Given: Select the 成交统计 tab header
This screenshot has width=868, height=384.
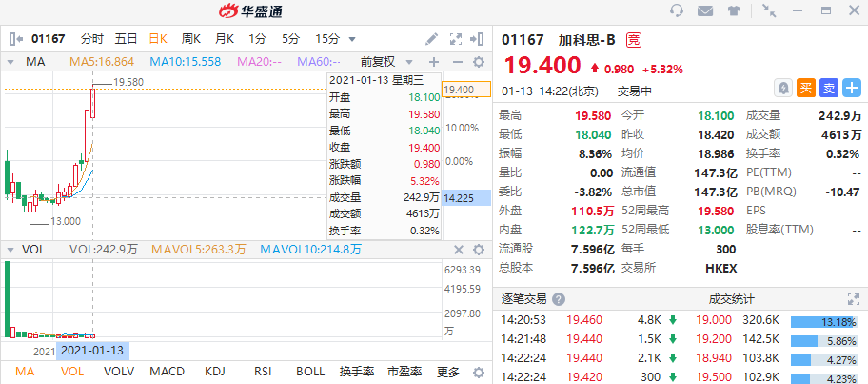Looking at the screenshot, I should [731, 299].
